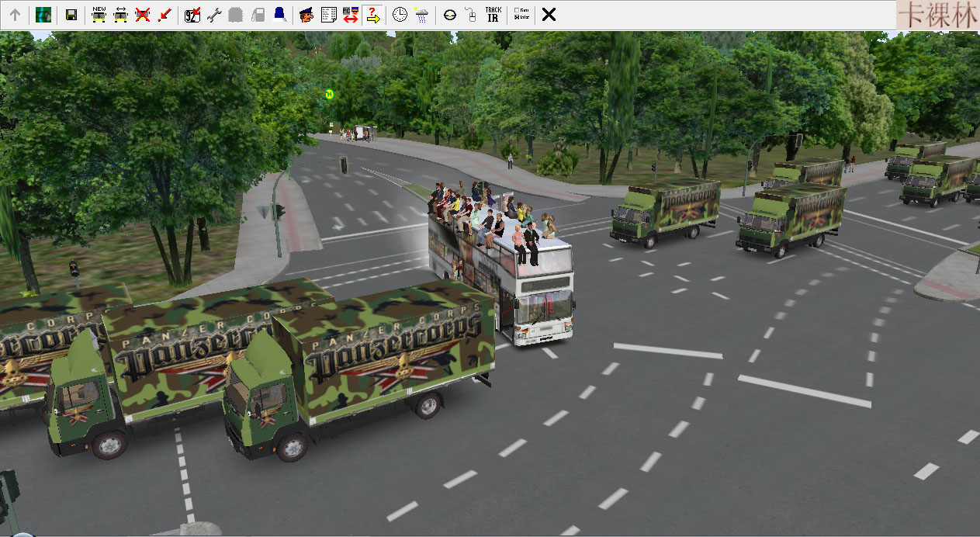The height and width of the screenshot is (537, 980).
Task: Open the map icon in the toolbar
Action: (x=43, y=15)
